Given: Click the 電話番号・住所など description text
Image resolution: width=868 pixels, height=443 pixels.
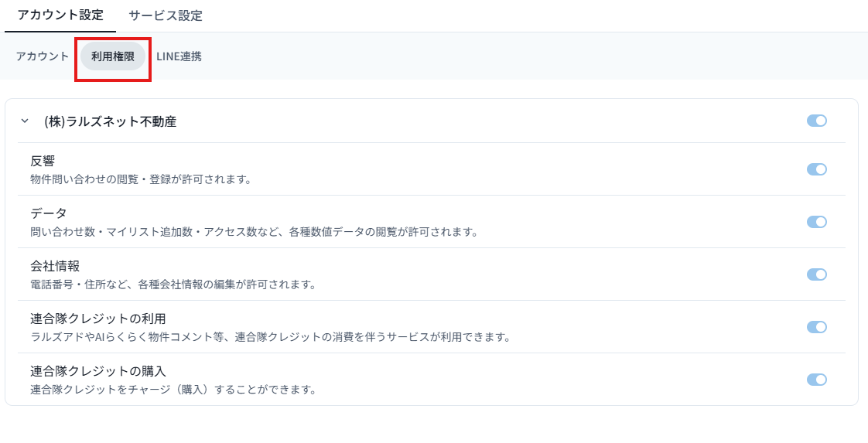Looking at the screenshot, I should tap(173, 285).
